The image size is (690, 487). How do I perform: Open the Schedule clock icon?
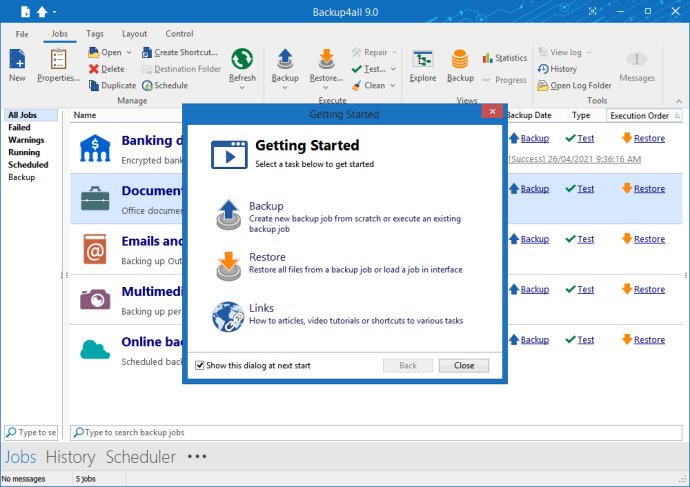click(147, 85)
